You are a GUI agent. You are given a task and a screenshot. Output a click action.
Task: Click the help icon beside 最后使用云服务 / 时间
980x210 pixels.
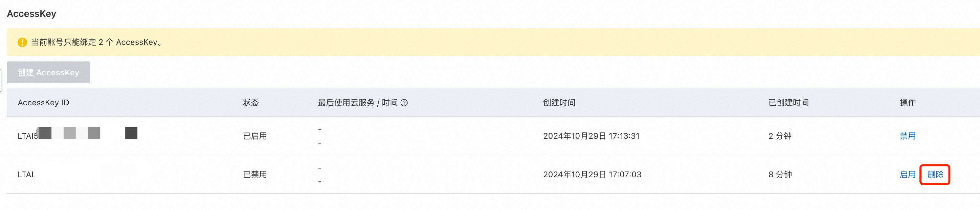[x=404, y=103]
